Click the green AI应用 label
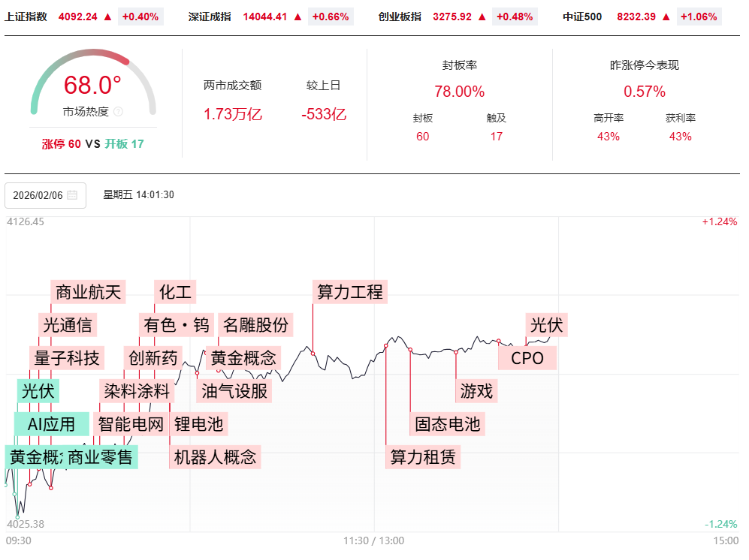Image resolution: width=749 pixels, height=560 pixels. [52, 424]
